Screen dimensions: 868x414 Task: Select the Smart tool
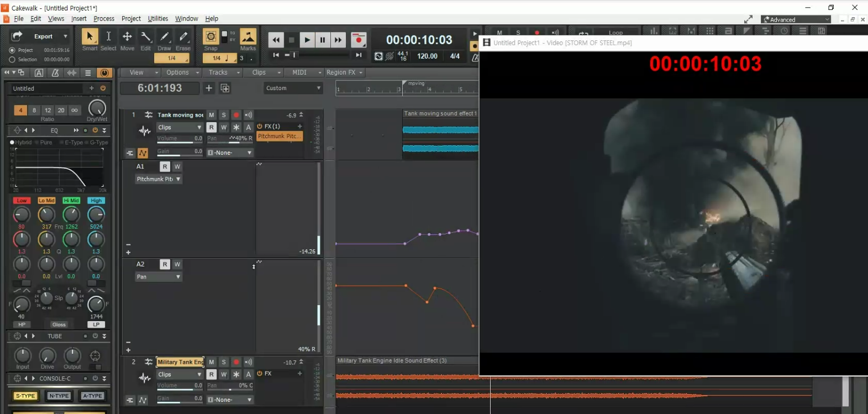[90, 36]
